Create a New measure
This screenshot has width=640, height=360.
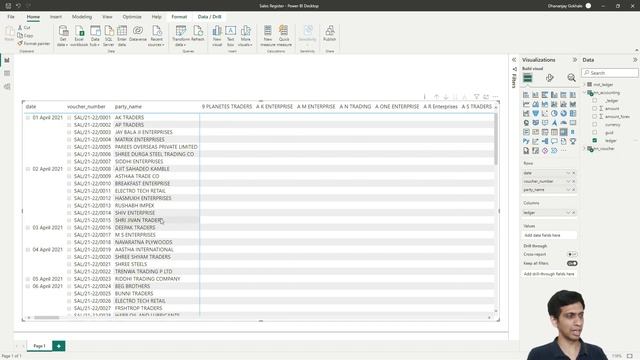267,36
